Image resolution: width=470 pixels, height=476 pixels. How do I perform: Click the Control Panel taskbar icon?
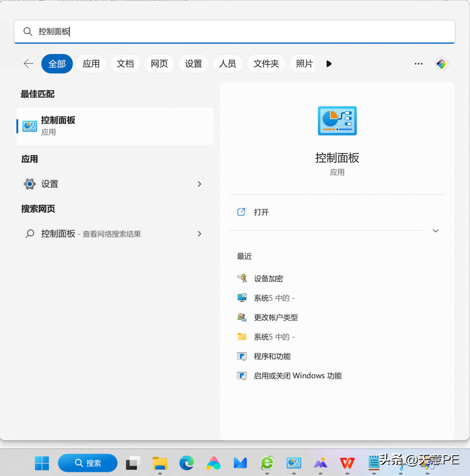coord(294,463)
